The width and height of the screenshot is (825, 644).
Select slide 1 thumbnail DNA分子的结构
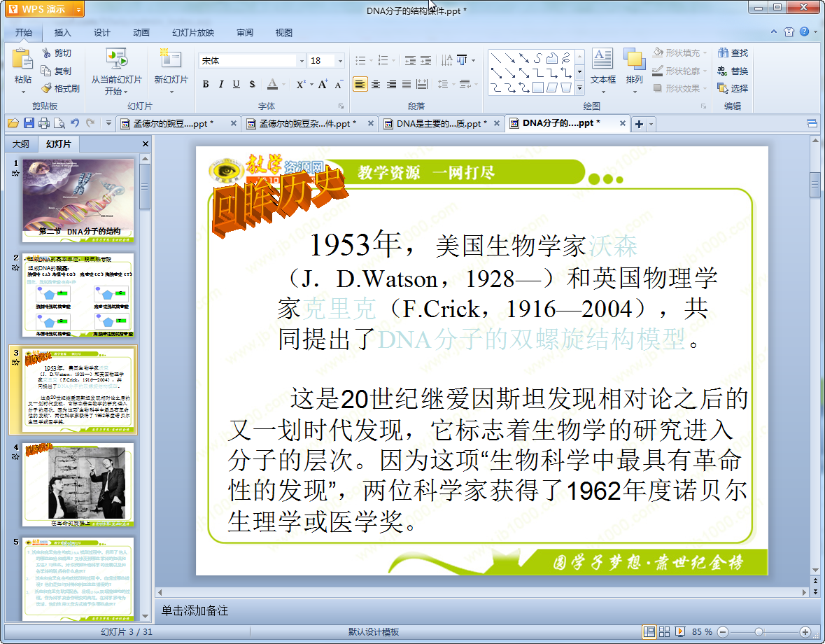coord(78,200)
